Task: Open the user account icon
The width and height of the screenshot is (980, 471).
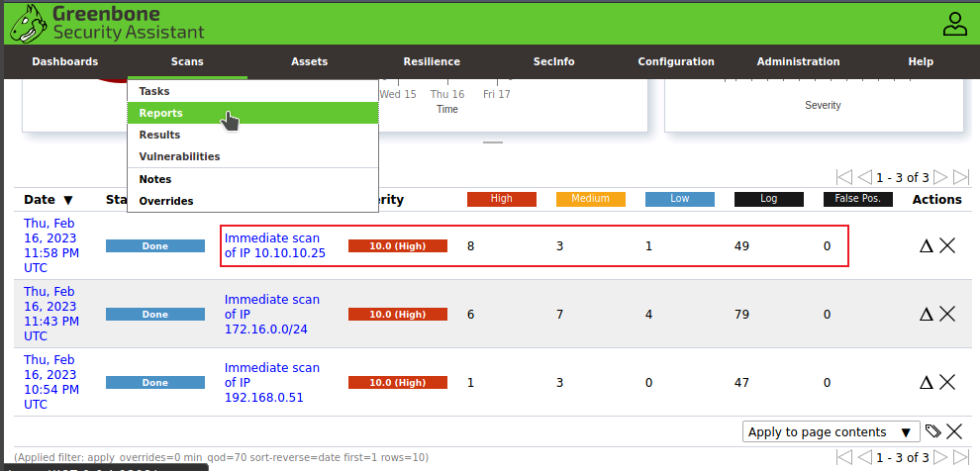Action: (954, 24)
